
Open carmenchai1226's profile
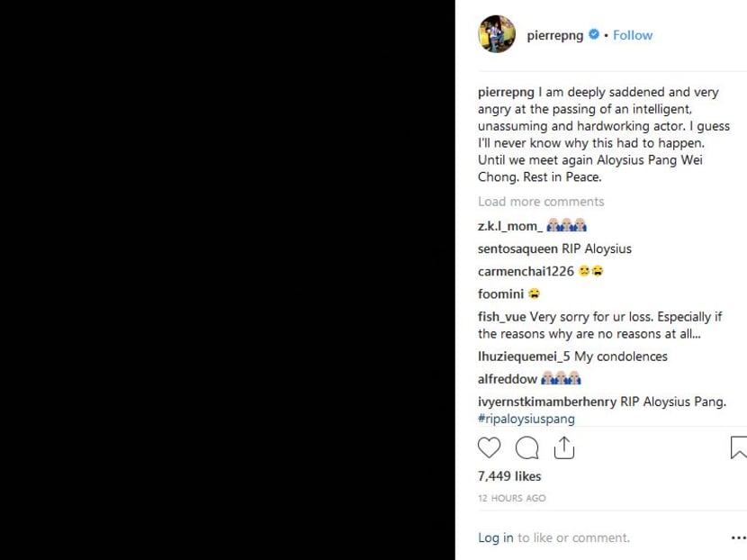click(x=526, y=271)
